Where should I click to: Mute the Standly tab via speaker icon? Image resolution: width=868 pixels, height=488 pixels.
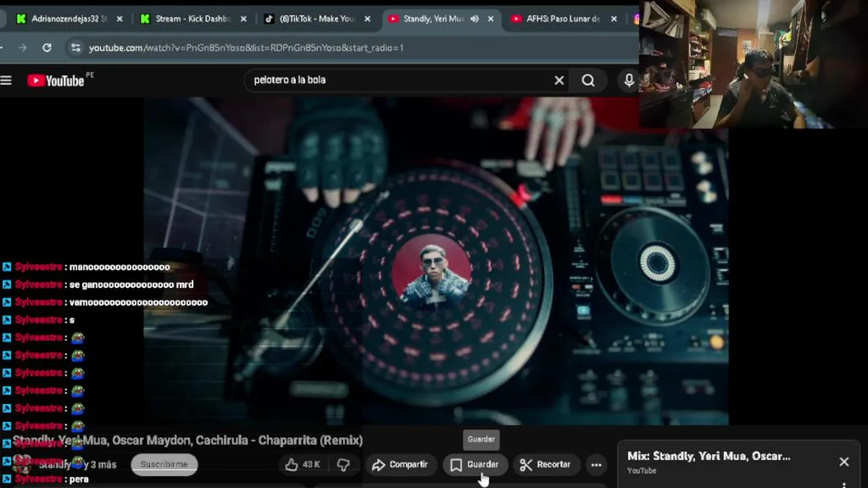pyautogui.click(x=475, y=19)
